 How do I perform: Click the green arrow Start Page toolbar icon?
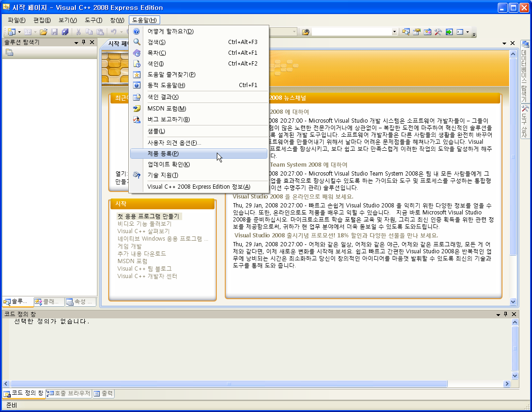click(449, 32)
